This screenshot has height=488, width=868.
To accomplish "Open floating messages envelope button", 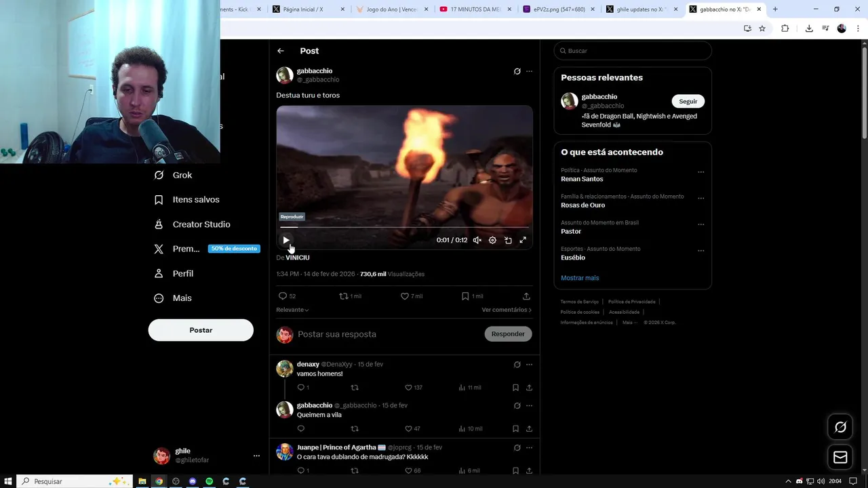I will (840, 457).
